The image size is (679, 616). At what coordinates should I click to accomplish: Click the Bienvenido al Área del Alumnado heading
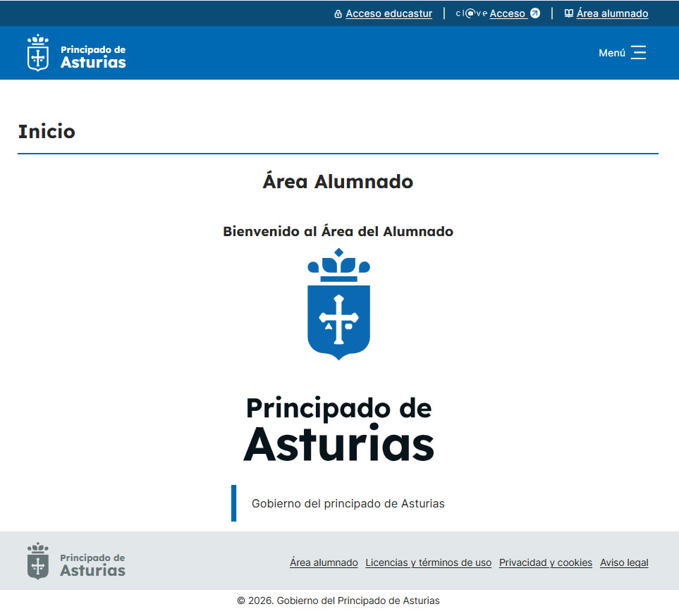click(x=338, y=231)
